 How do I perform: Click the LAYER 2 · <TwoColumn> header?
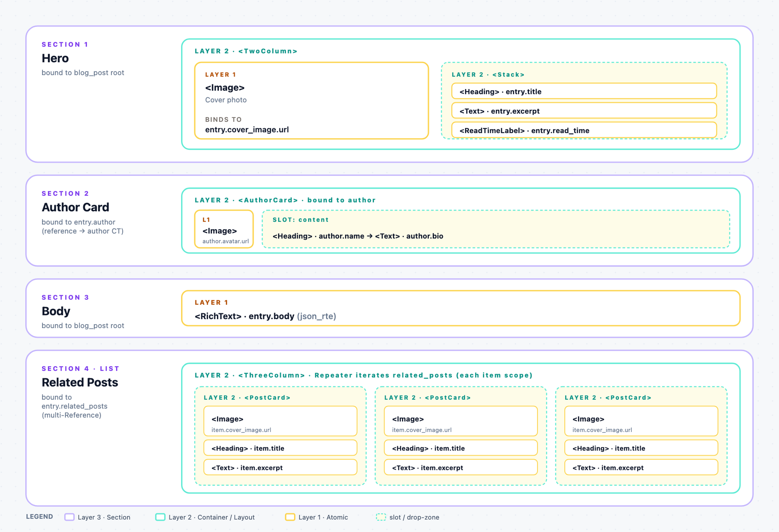[x=246, y=51]
